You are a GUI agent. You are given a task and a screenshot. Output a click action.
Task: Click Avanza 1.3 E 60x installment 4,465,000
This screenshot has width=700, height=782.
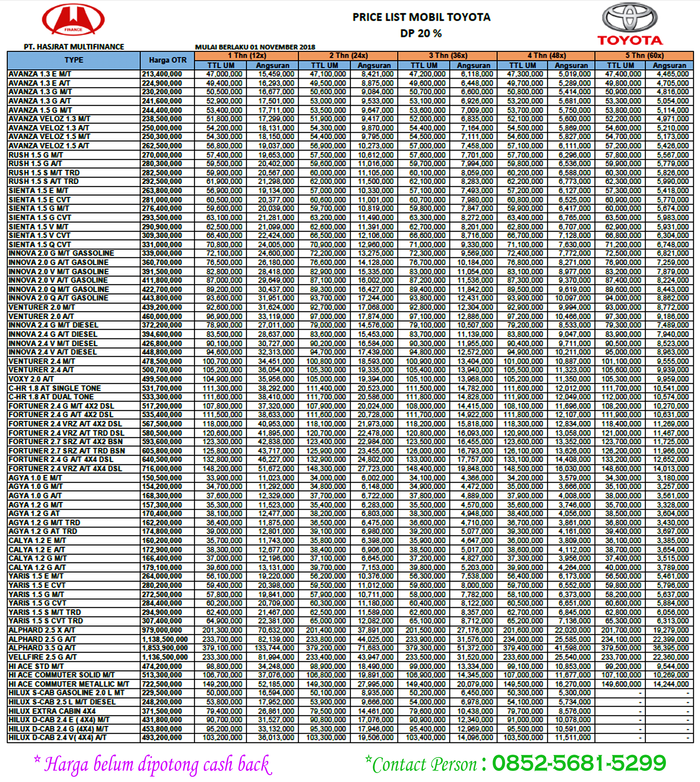tap(673, 74)
